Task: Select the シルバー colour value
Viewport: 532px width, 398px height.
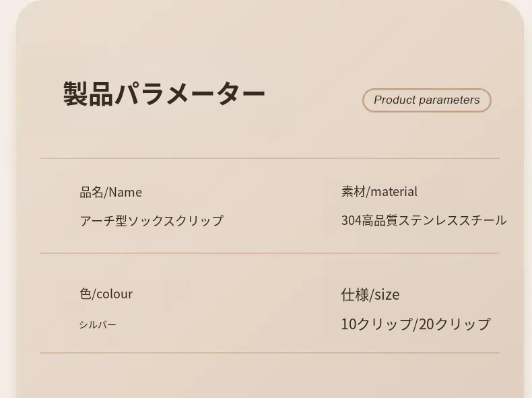Action: pyautogui.click(x=98, y=325)
